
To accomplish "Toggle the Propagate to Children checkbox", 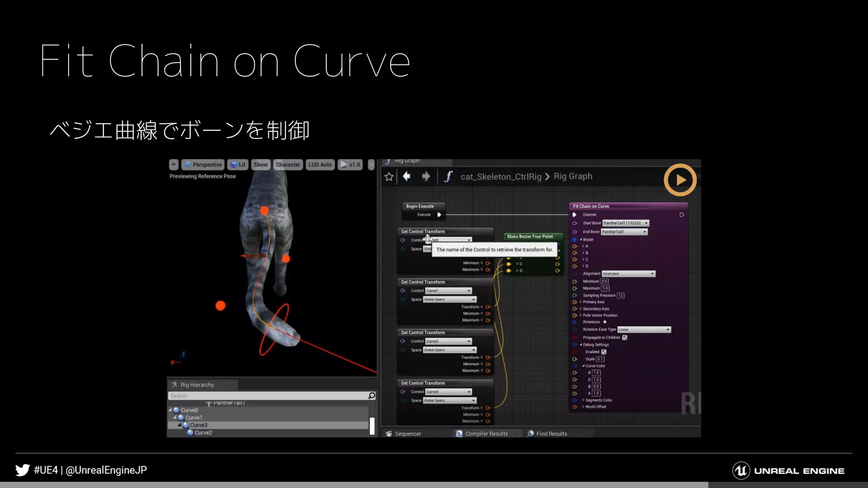I will pos(625,338).
